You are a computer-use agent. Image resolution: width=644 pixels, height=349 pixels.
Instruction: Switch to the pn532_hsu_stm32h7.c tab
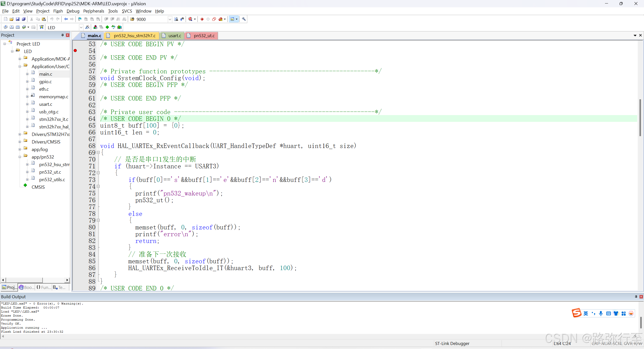[134, 36]
